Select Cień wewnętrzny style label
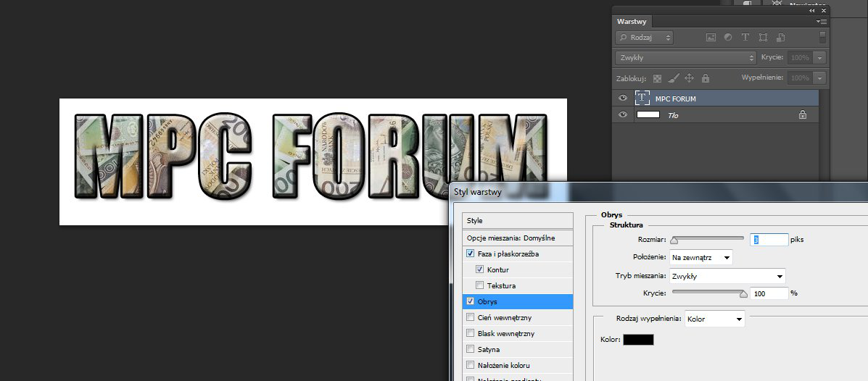The image size is (868, 381). (x=505, y=317)
